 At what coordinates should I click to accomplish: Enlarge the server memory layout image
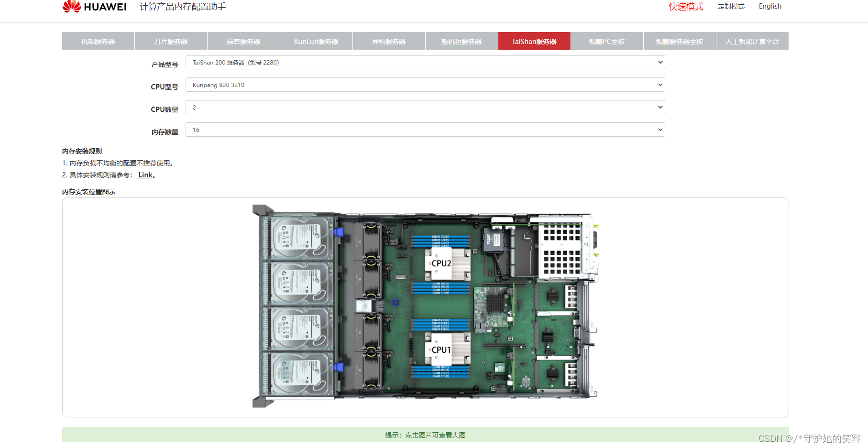click(425, 306)
